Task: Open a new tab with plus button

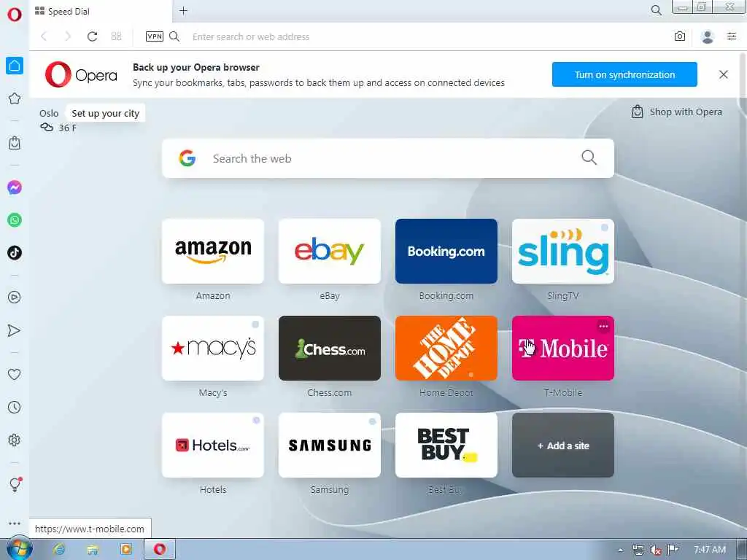Action: 183,10
